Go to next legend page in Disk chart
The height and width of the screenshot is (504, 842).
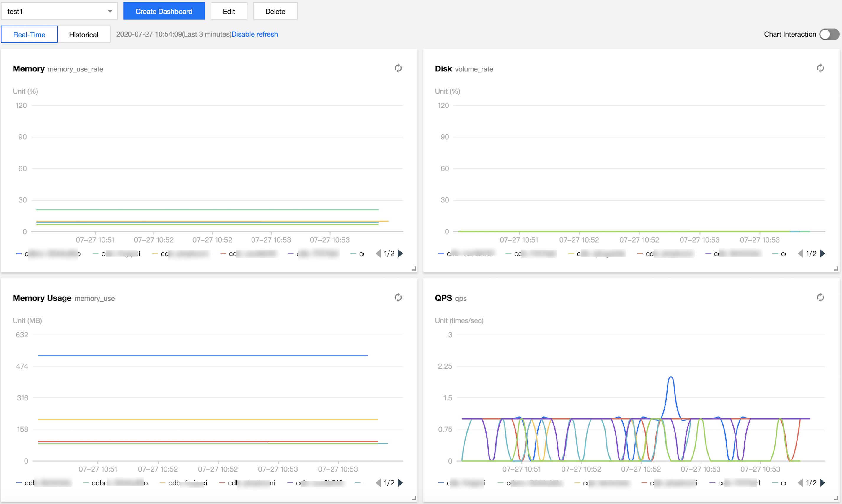pyautogui.click(x=822, y=253)
